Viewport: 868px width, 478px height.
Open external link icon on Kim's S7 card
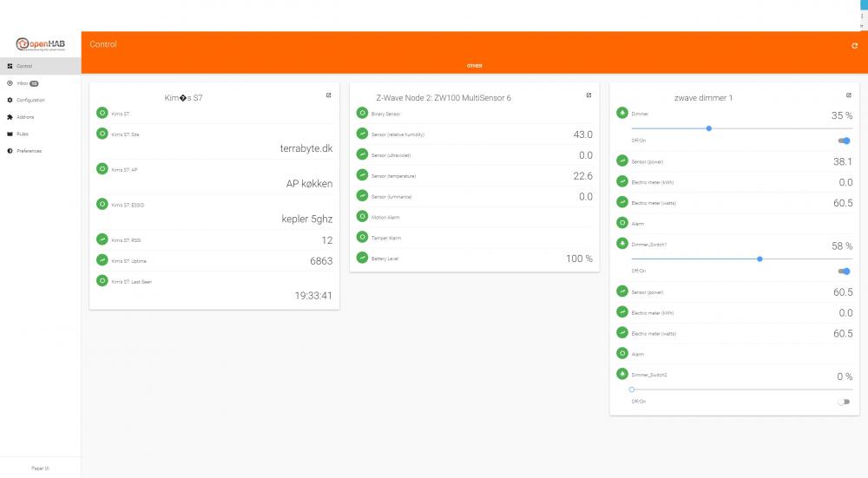(328, 95)
